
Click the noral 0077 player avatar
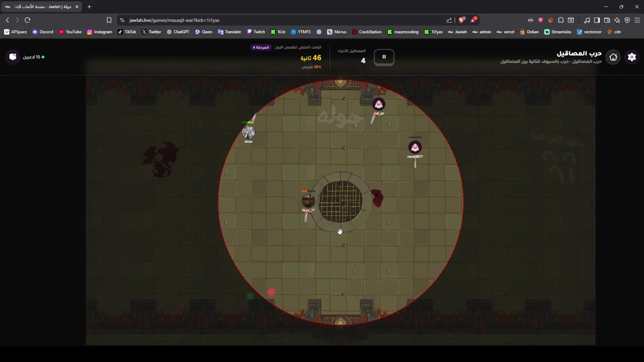tap(415, 147)
